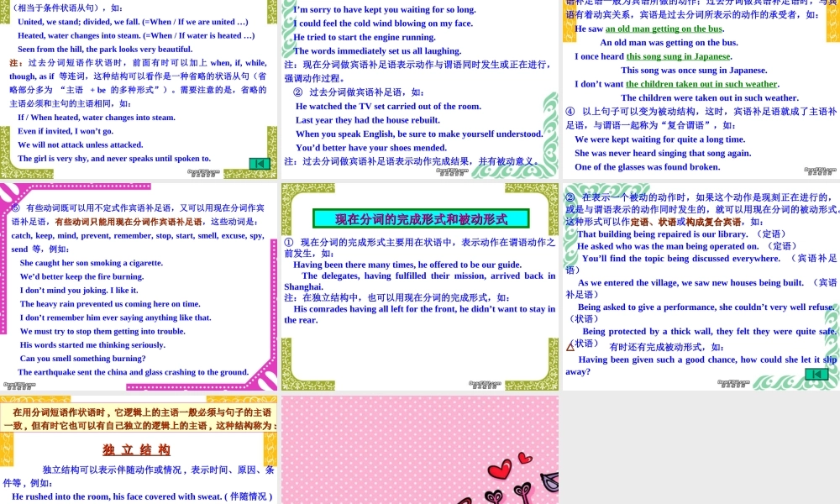Open link 'this song sung in Japanese'
Screen dimensions: 840x504
click(678, 56)
